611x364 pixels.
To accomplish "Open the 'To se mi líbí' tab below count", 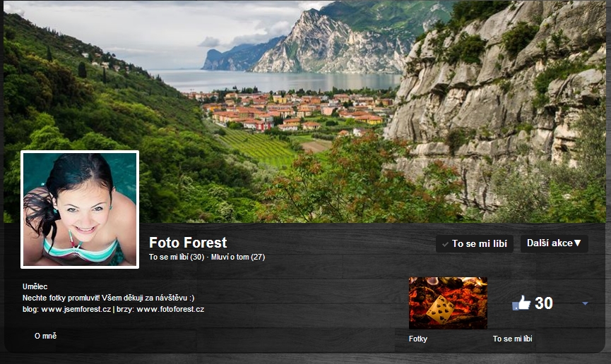I will (512, 339).
